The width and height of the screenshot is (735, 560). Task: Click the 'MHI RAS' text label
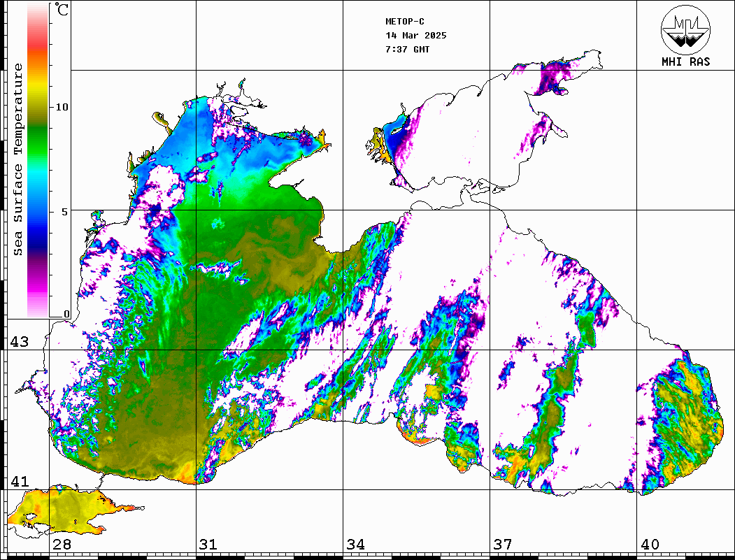tap(686, 62)
